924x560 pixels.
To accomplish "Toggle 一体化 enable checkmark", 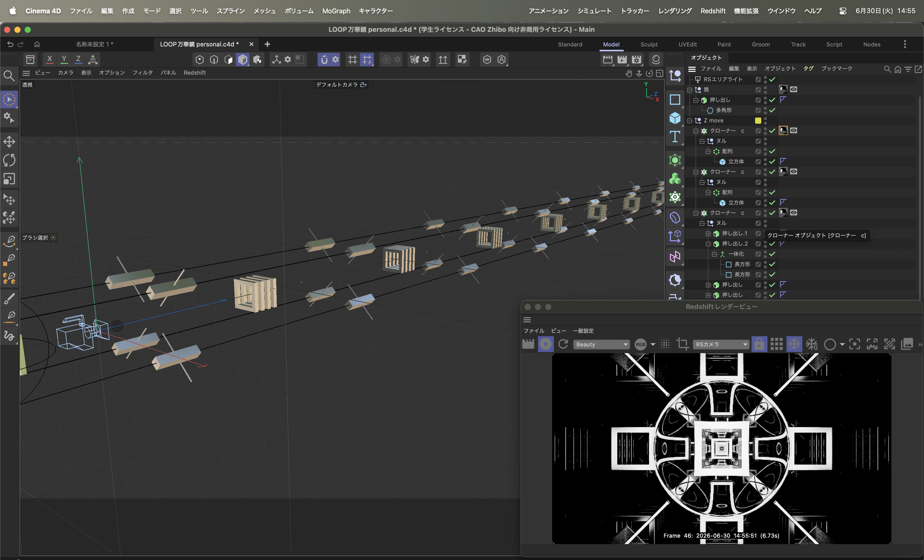I will [x=772, y=254].
